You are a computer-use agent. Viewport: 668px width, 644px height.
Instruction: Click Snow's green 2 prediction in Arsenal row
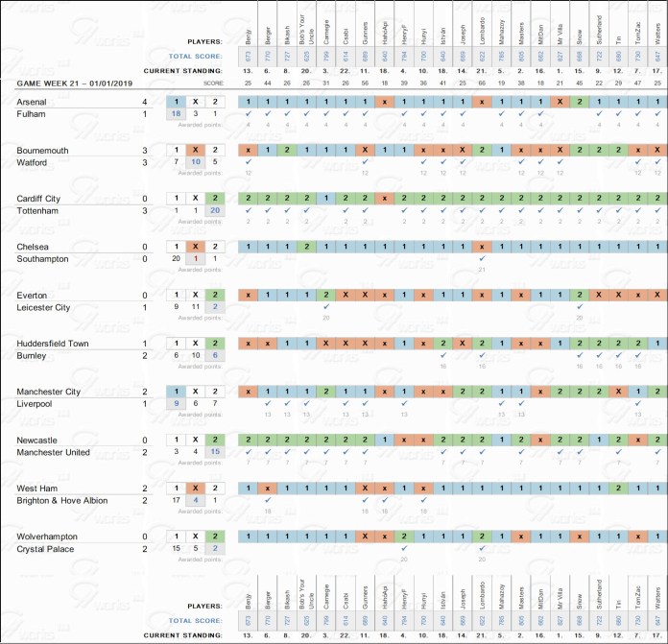[x=579, y=102]
